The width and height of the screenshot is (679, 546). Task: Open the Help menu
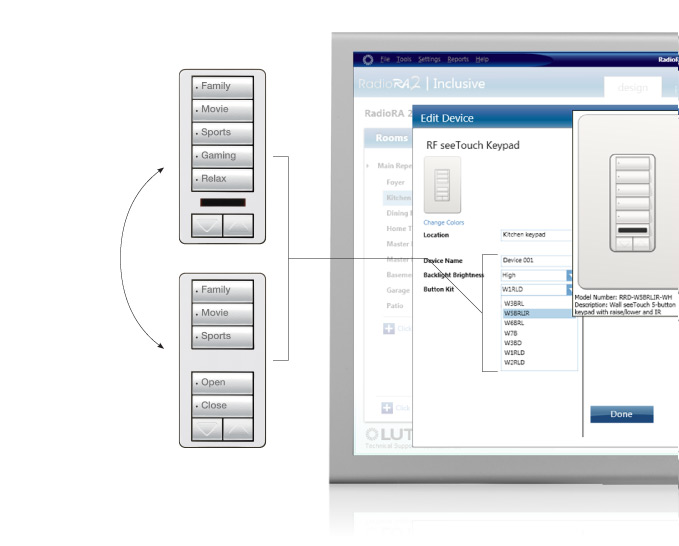point(482,59)
